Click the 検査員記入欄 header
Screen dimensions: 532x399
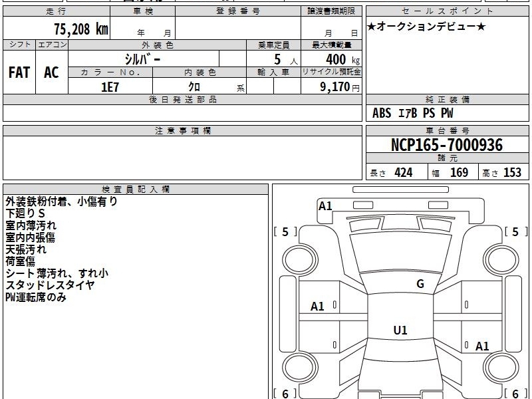tap(136, 190)
